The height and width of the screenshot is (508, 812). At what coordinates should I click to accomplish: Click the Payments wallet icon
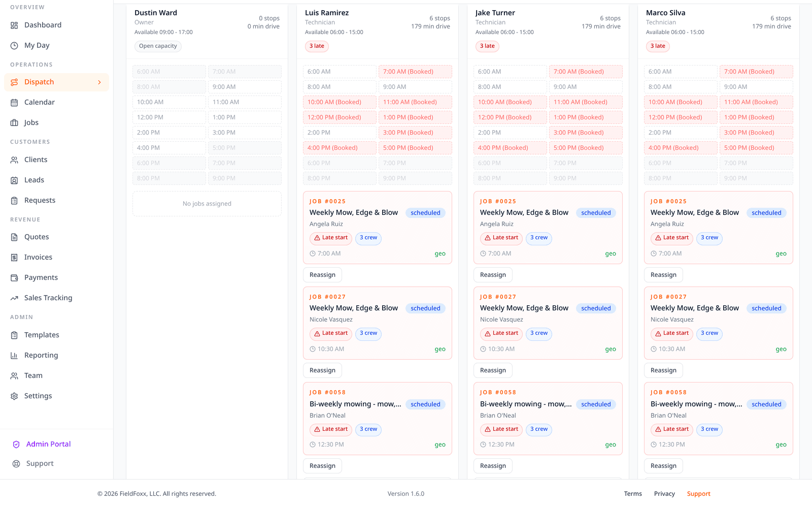(14, 278)
